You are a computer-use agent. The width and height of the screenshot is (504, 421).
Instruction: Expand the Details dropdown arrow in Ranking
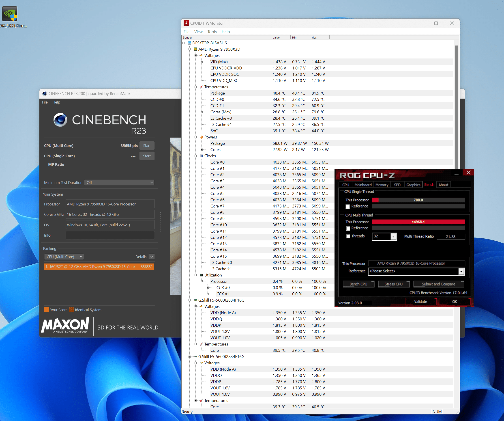click(x=151, y=257)
